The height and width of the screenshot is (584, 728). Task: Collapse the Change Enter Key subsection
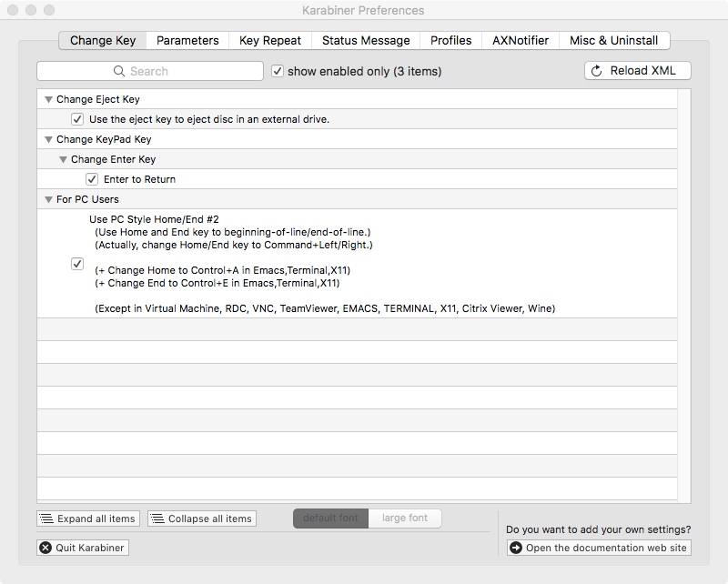pos(63,159)
